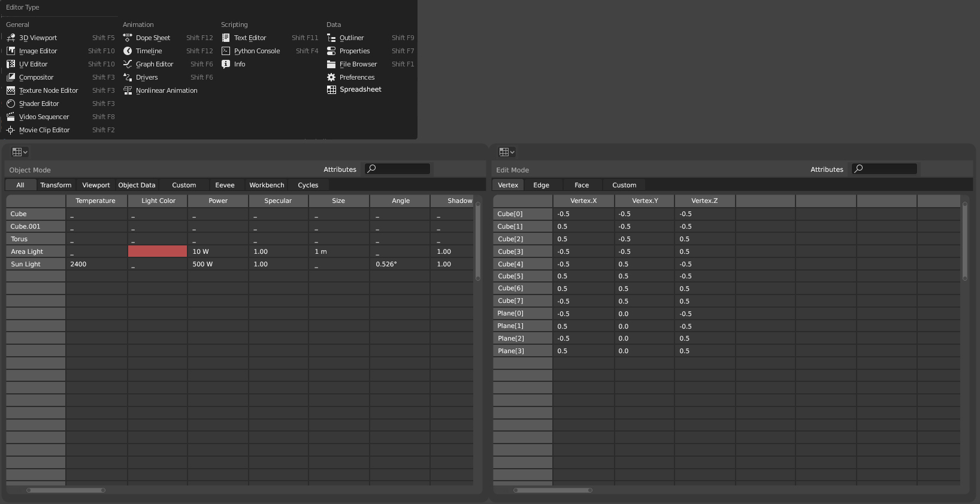Select the Spreadsheet menu entry
The height and width of the screenshot is (504, 980).
pos(354,90)
